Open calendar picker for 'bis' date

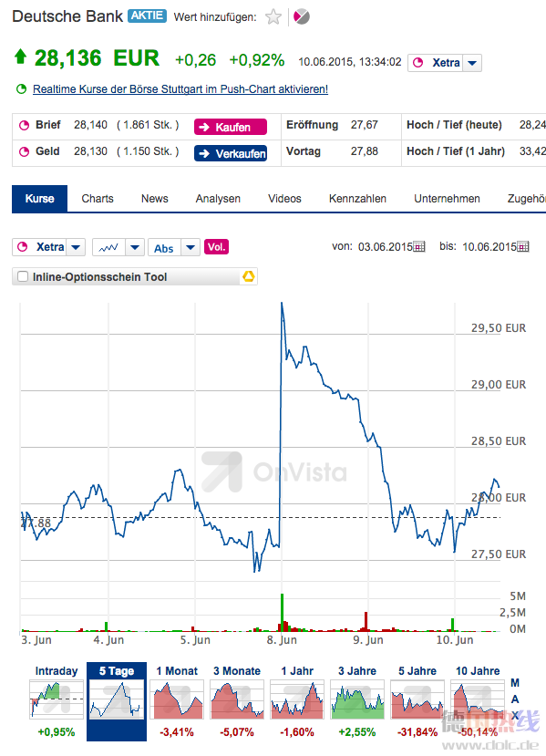pos(523,247)
